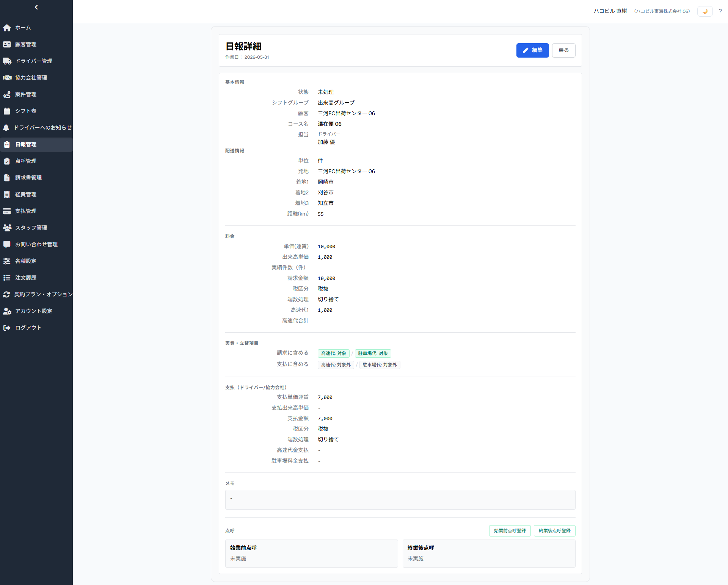Go to アカウント設定 in the sidebar
The height and width of the screenshot is (585, 728).
pyautogui.click(x=36, y=311)
